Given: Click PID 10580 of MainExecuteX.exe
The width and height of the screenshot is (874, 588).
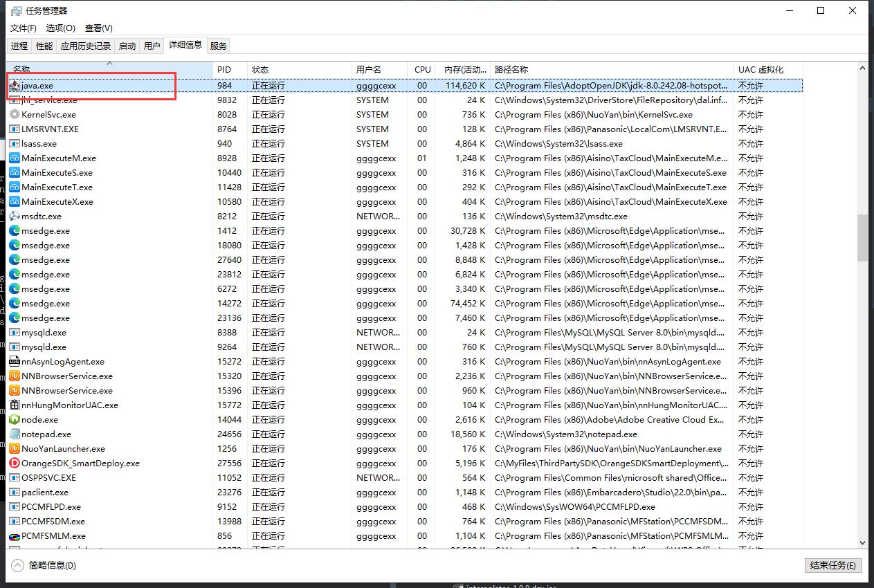Looking at the screenshot, I should [x=228, y=202].
